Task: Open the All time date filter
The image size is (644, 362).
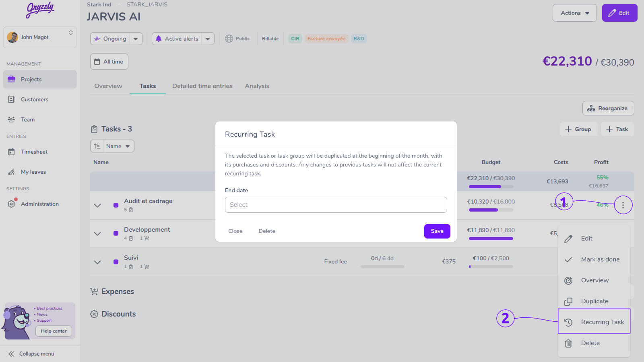Action: pyautogui.click(x=109, y=62)
